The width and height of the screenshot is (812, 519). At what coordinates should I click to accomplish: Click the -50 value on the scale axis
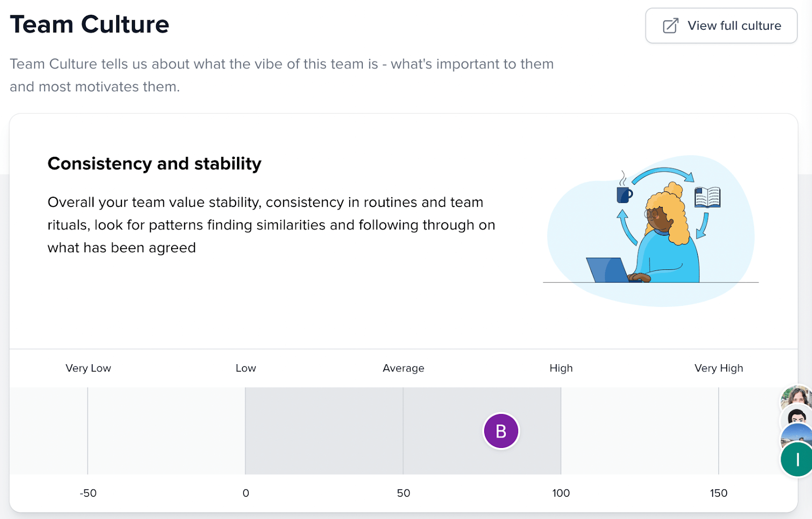point(88,493)
